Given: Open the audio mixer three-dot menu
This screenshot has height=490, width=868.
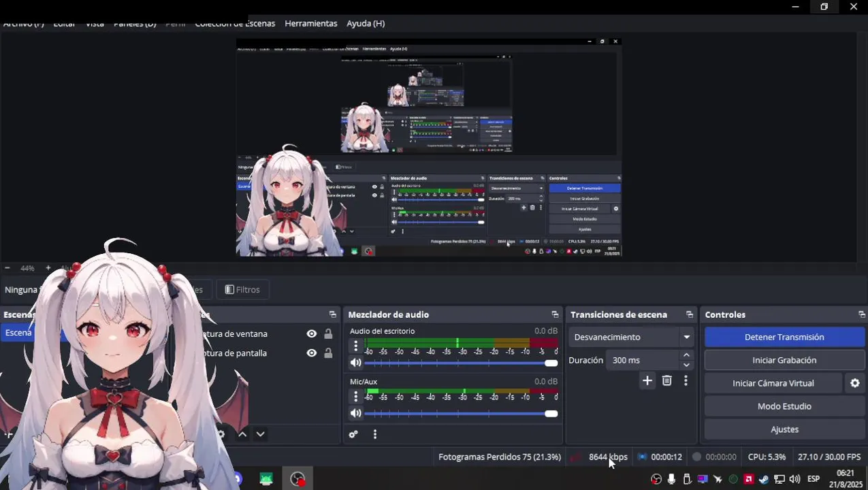Looking at the screenshot, I should click(374, 434).
